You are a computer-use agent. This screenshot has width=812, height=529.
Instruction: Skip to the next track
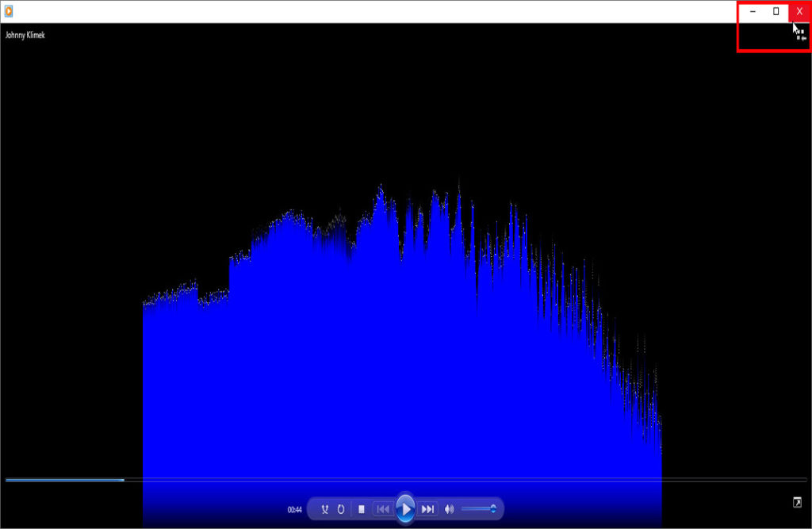pyautogui.click(x=427, y=509)
